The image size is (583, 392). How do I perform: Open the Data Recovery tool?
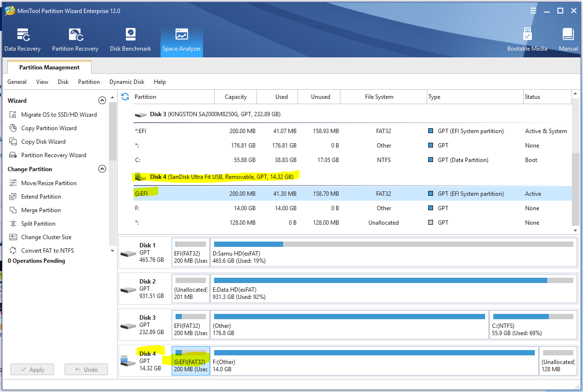pyautogui.click(x=22, y=40)
